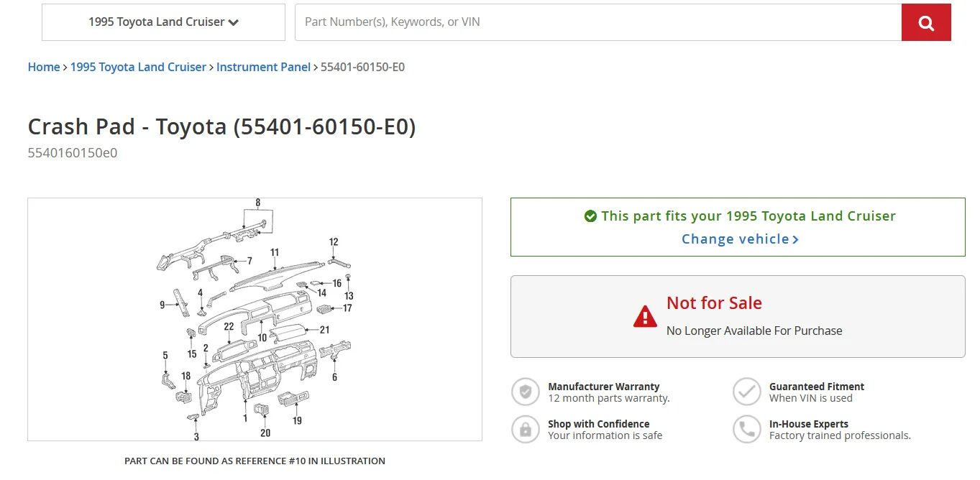This screenshot has width=980, height=480.
Task: Open the 1995 Toyota Land Cruiser vehicle dropdown
Action: pyautogui.click(x=163, y=22)
